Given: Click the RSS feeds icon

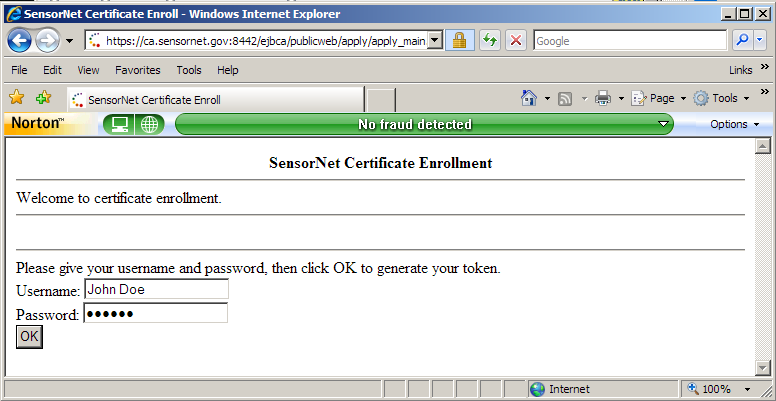Looking at the screenshot, I should [x=565, y=99].
